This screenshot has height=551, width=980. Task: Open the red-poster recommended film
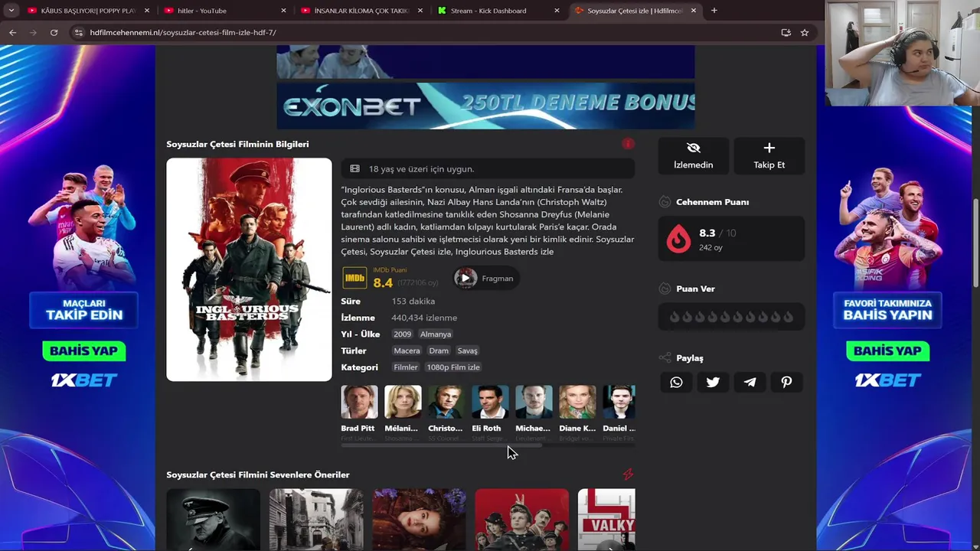[x=522, y=520]
